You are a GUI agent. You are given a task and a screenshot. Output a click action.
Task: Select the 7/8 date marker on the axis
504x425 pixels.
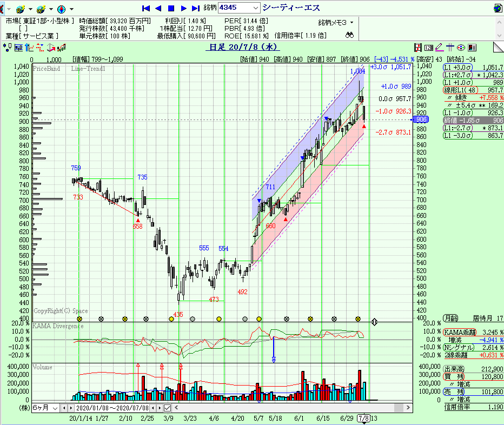pyautogui.click(x=364, y=418)
